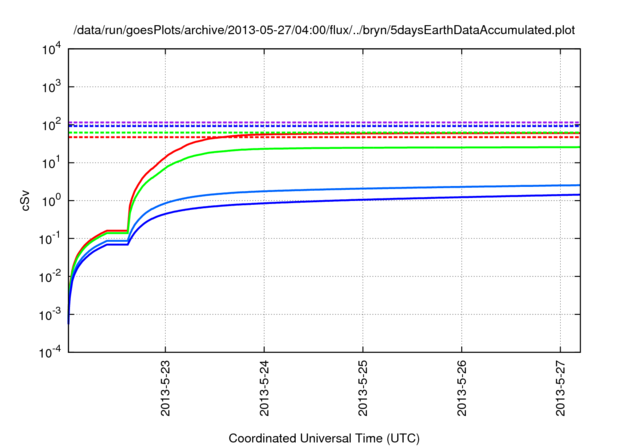Viewport: 640px width, 448px height.
Task: Click the 10^-3 y-axis tick label
Action: pos(52,315)
